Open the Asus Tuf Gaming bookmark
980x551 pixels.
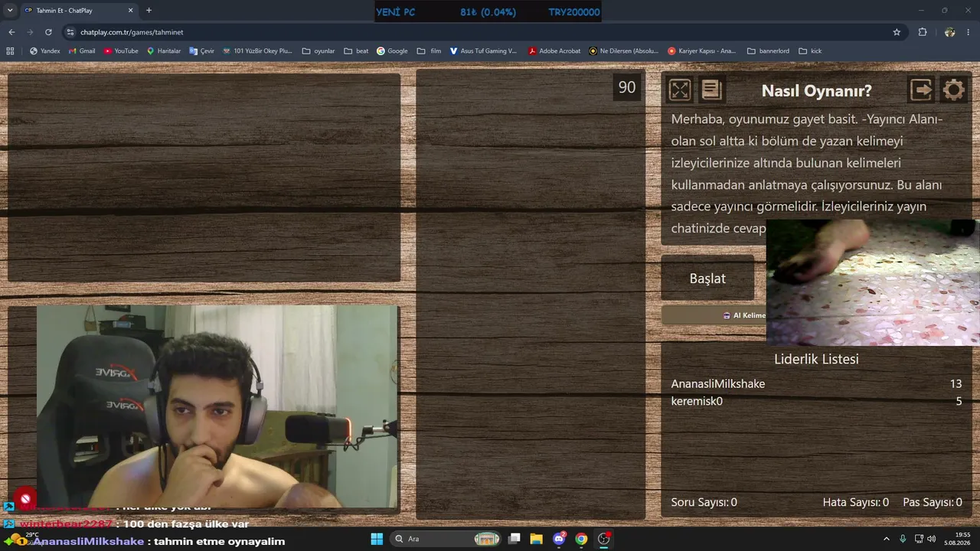coord(483,51)
